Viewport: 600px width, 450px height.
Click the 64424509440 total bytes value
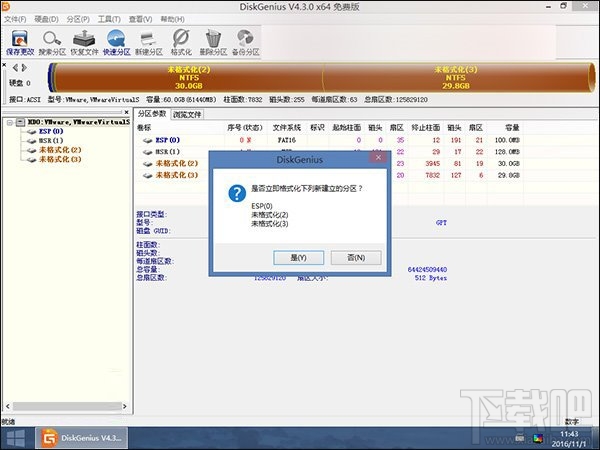click(x=427, y=270)
